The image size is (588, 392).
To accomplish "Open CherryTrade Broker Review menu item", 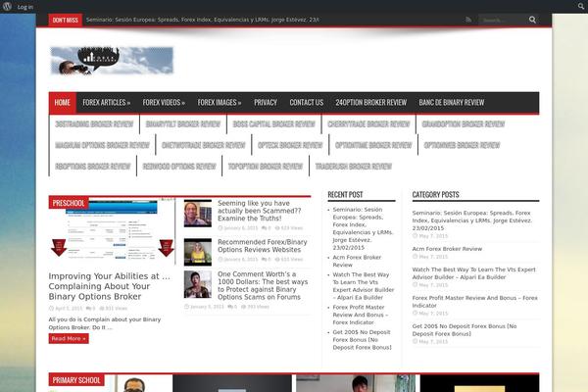I will [368, 124].
